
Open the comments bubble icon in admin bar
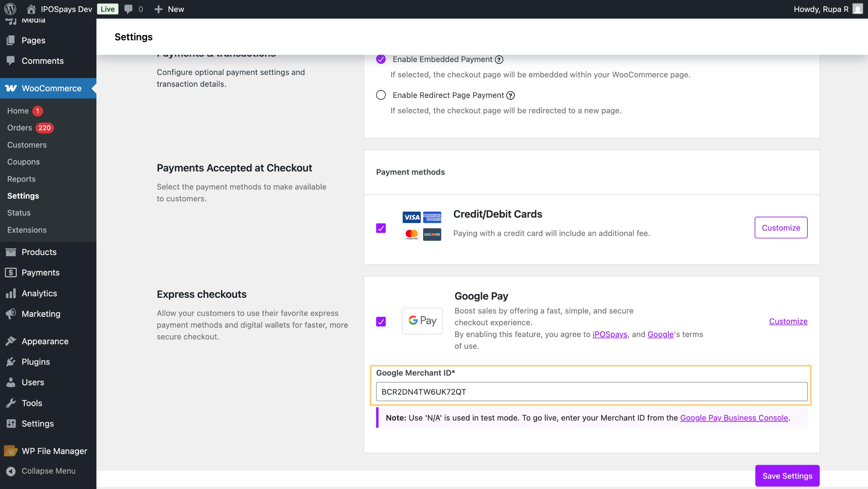[128, 9]
